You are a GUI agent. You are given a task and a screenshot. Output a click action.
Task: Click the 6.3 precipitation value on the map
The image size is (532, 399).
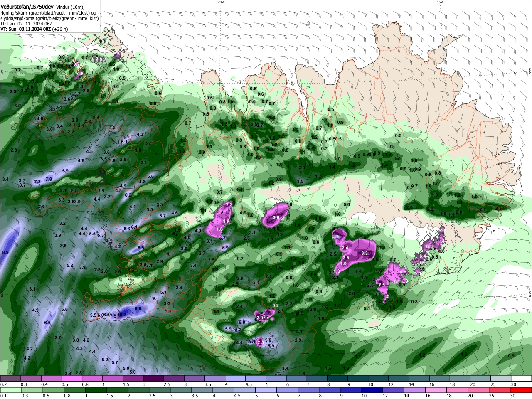[127, 229]
